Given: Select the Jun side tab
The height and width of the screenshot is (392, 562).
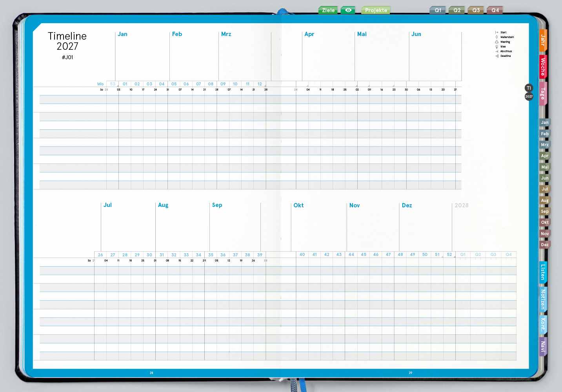Looking at the screenshot, I should pyautogui.click(x=545, y=178).
